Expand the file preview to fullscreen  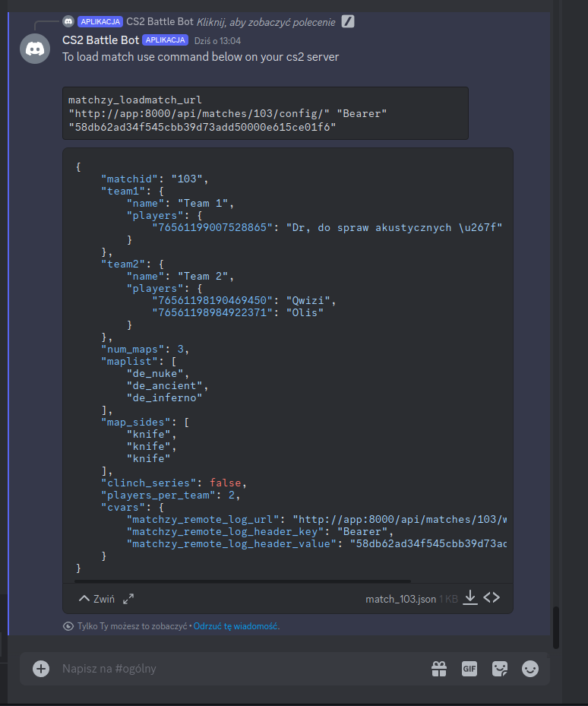click(x=128, y=599)
